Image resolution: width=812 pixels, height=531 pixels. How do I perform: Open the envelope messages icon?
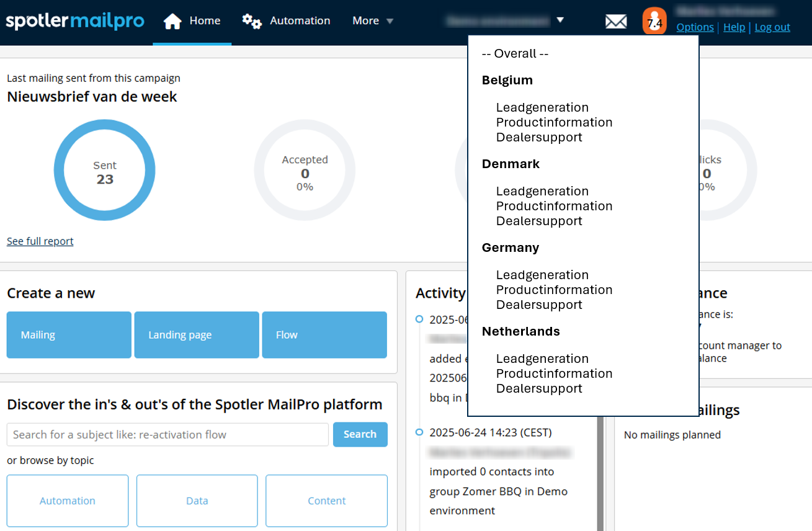pyautogui.click(x=615, y=22)
